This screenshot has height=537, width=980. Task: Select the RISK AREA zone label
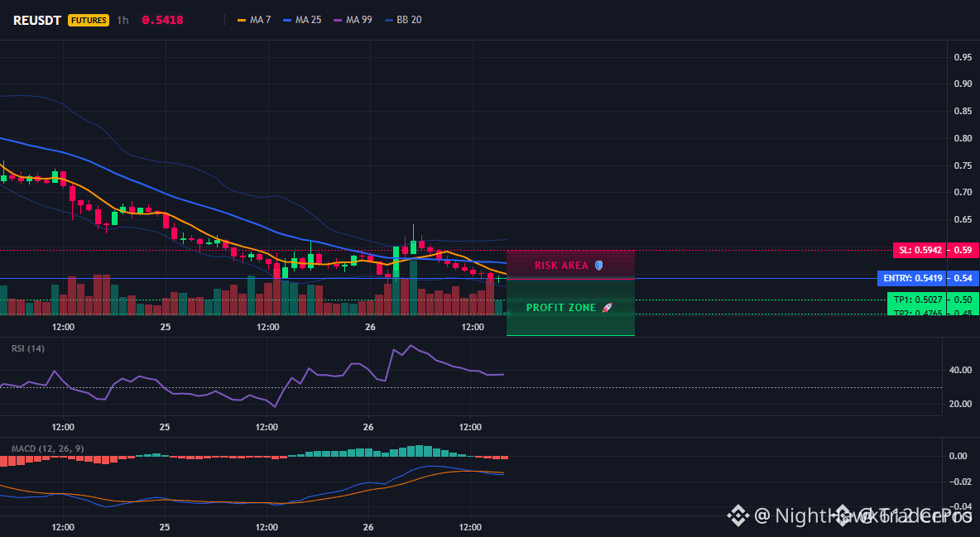click(x=561, y=266)
